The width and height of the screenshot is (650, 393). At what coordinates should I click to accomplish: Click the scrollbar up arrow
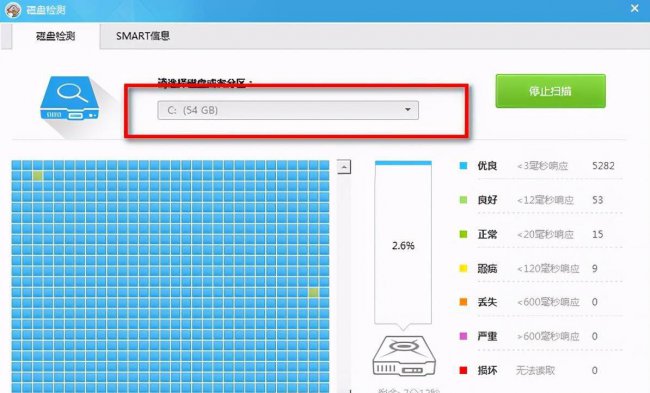pyautogui.click(x=344, y=167)
